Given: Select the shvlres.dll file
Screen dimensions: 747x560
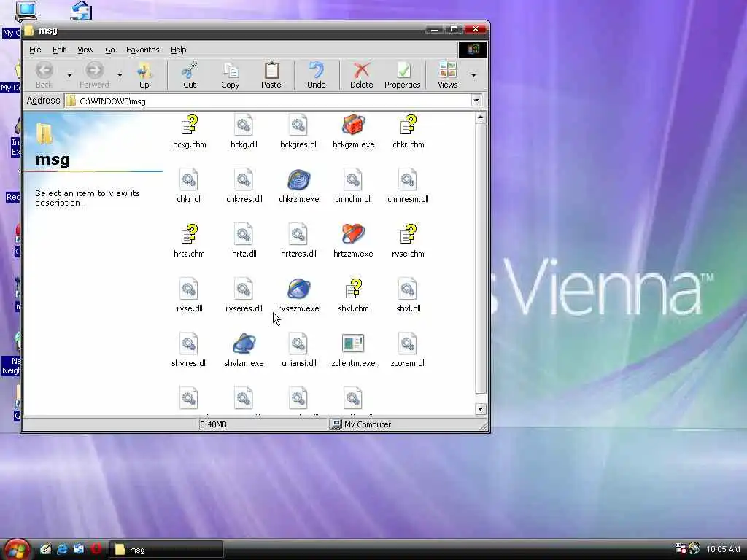Looking at the screenshot, I should pyautogui.click(x=189, y=351).
